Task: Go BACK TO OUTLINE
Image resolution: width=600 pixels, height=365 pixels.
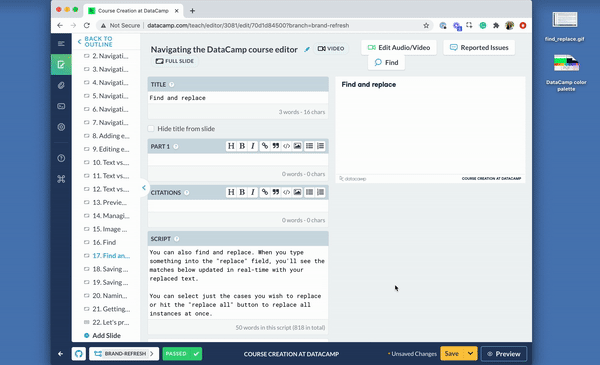Action: 95,41
